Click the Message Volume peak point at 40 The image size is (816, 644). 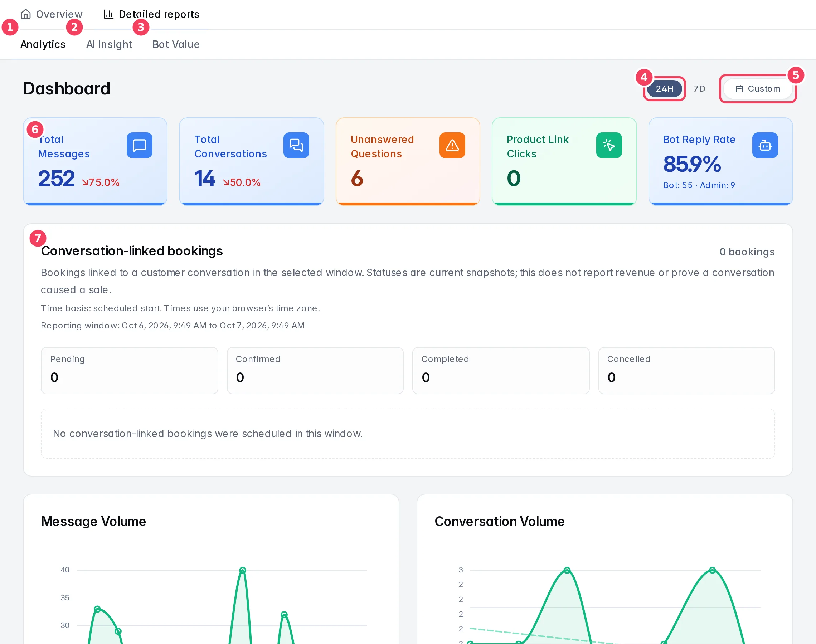pos(242,570)
